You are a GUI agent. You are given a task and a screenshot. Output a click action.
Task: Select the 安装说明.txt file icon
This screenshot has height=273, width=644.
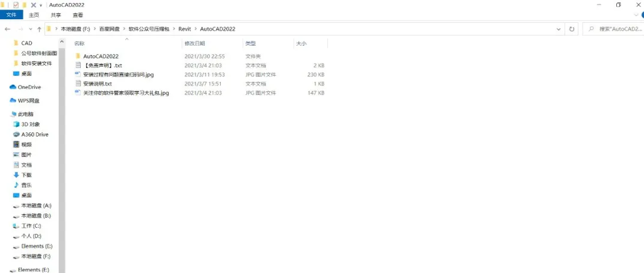tap(78, 84)
